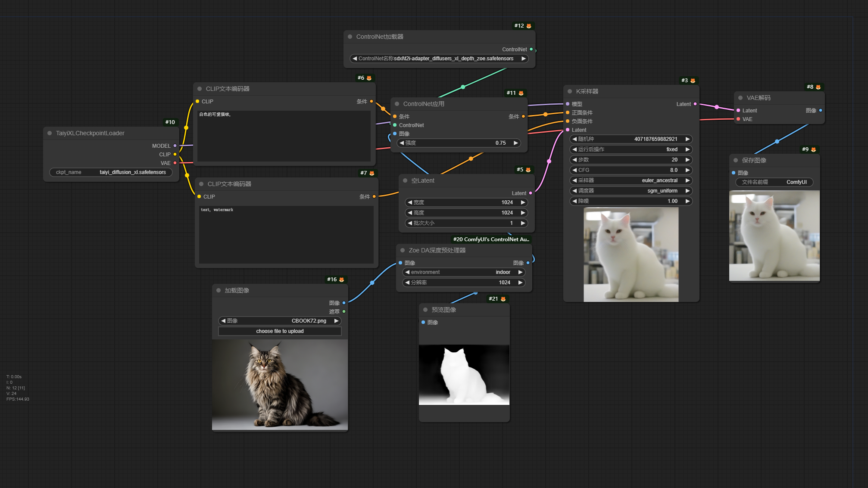Screen dimensions: 868x488
Task: Click the fox badge on ControlNet应用 node #11
Action: [x=521, y=93]
